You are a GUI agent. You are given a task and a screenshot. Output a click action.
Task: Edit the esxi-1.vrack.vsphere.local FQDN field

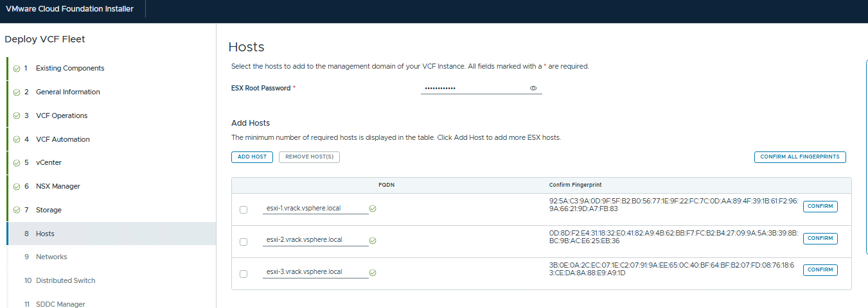coord(315,208)
